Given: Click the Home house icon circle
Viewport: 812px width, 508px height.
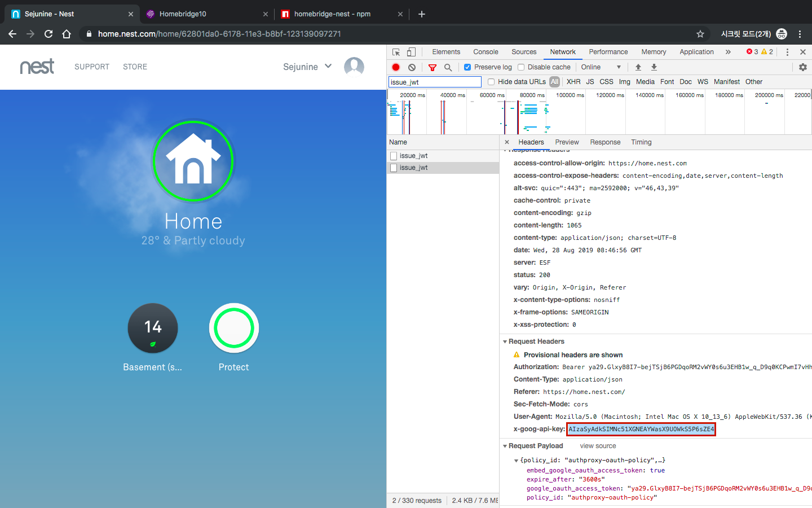Looking at the screenshot, I should tap(193, 161).
